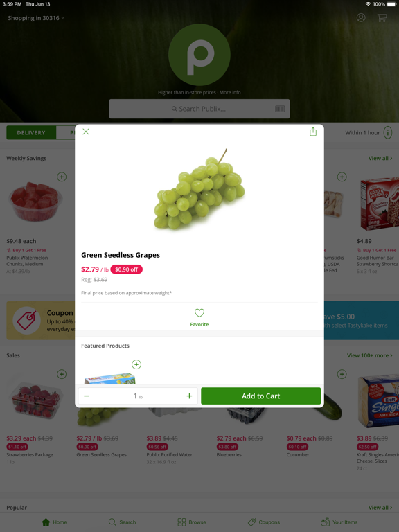Add featured product with plus circle icon
Viewport: 399px width, 532px height.
pos(136,364)
